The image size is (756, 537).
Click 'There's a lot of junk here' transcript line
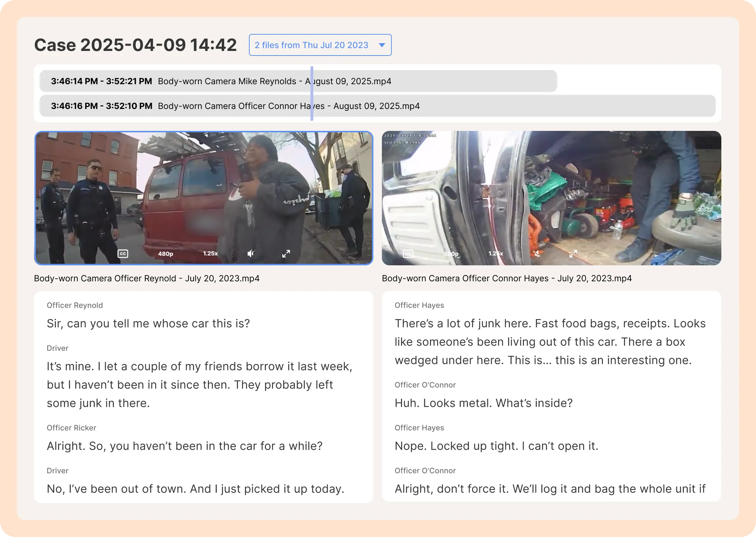(550, 342)
